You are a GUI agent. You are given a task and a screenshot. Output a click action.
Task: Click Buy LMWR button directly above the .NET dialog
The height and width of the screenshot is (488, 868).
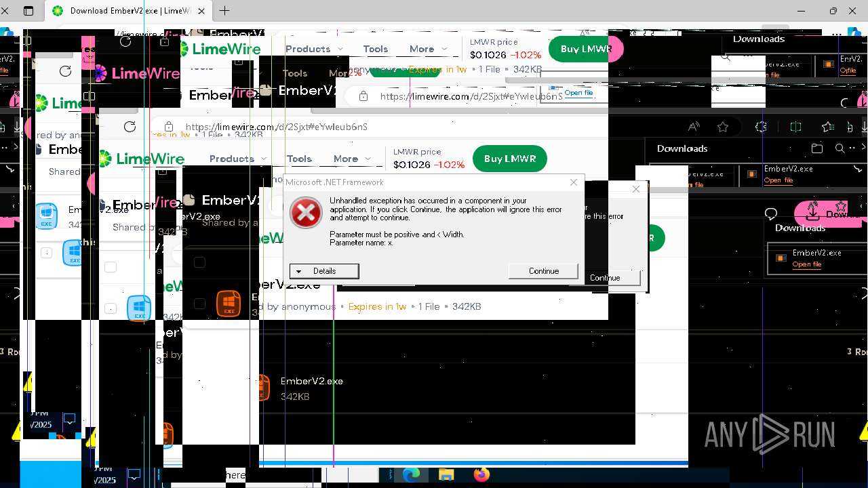click(x=510, y=159)
